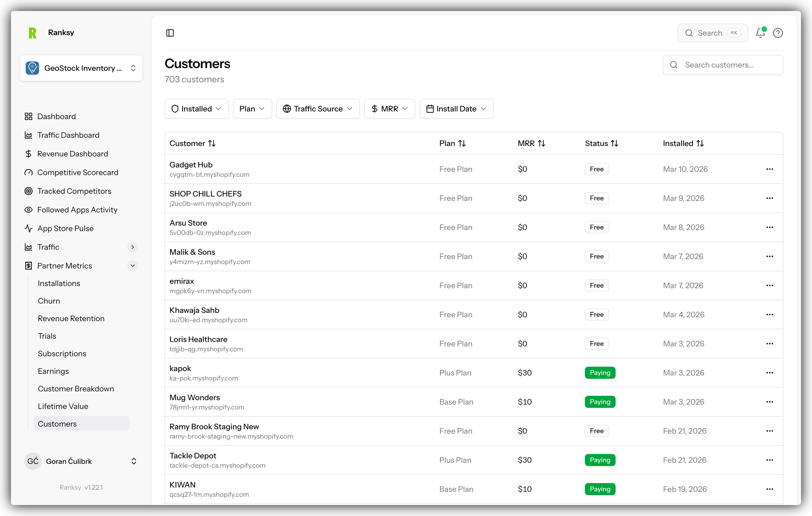Click the 703 customers count text
The height and width of the screenshot is (516, 812).
194,79
